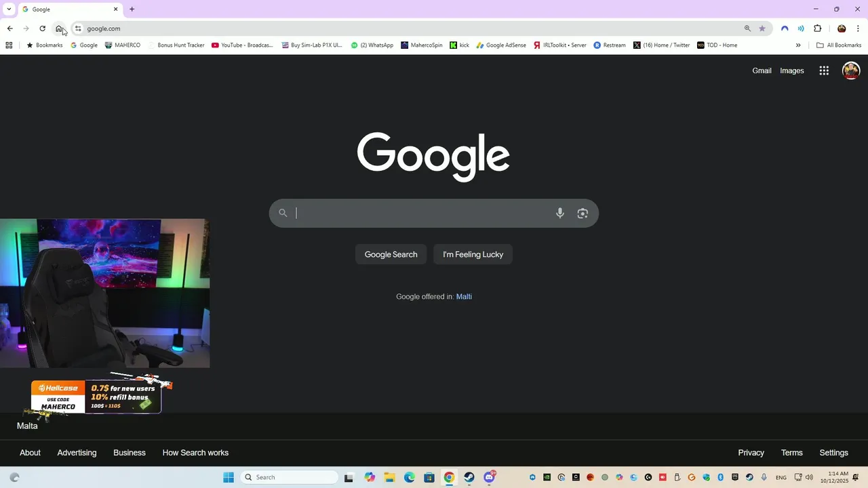
Task: Open the MahercoSpin bookmark
Action: coord(422,45)
